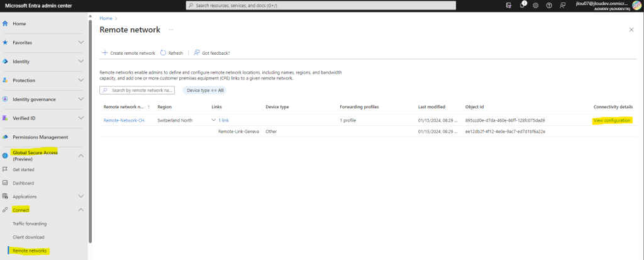Expand the Verified ID chevron
The height and width of the screenshot is (260, 644).
tap(81, 118)
